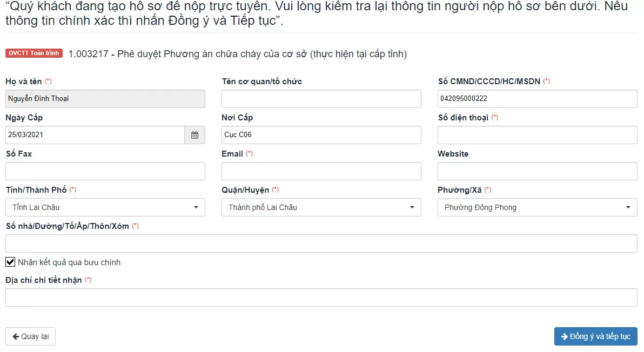Screen dimensions: 644x352
Task: Expand the Tỉnh/Thành Phố dropdown
Action: click(105, 208)
